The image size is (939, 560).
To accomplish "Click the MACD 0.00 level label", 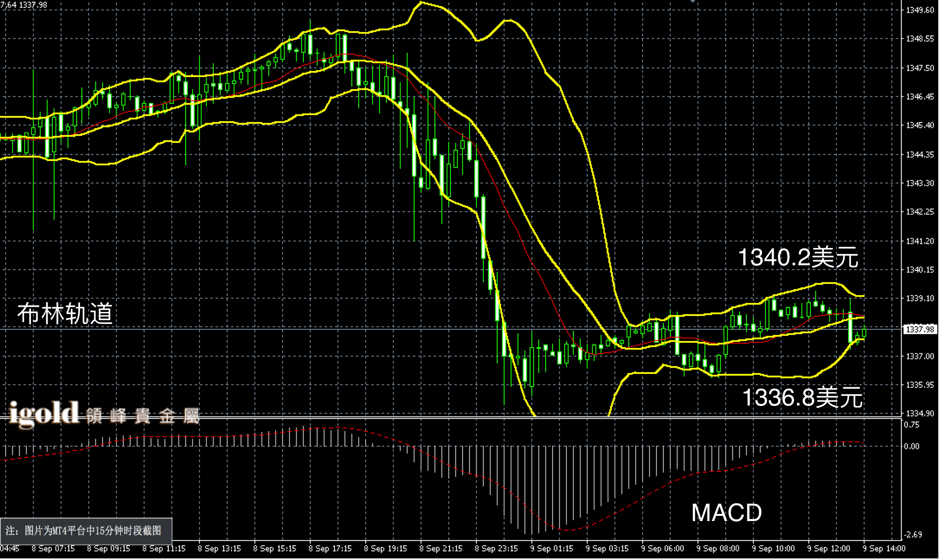I will tap(911, 447).
